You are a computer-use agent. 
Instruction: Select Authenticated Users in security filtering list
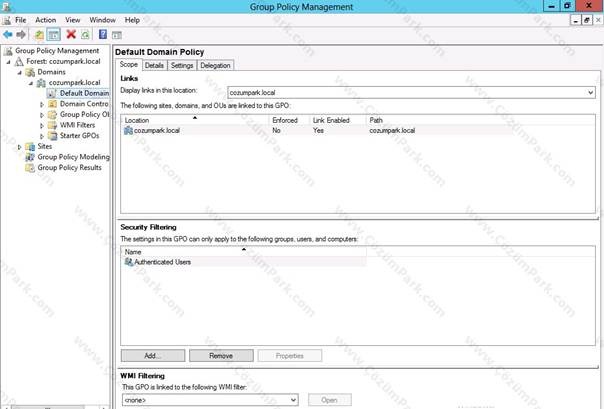tap(244, 262)
